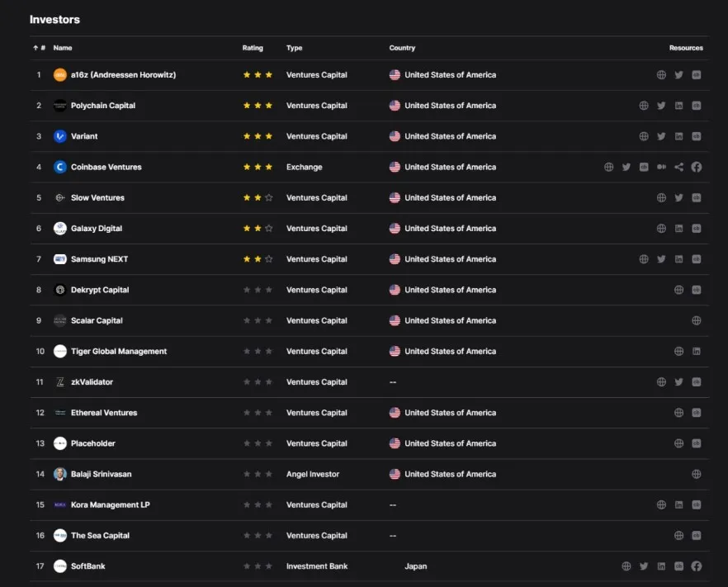Open Coinbase Ventures website globe icon
The image size is (728, 587).
coord(608,167)
